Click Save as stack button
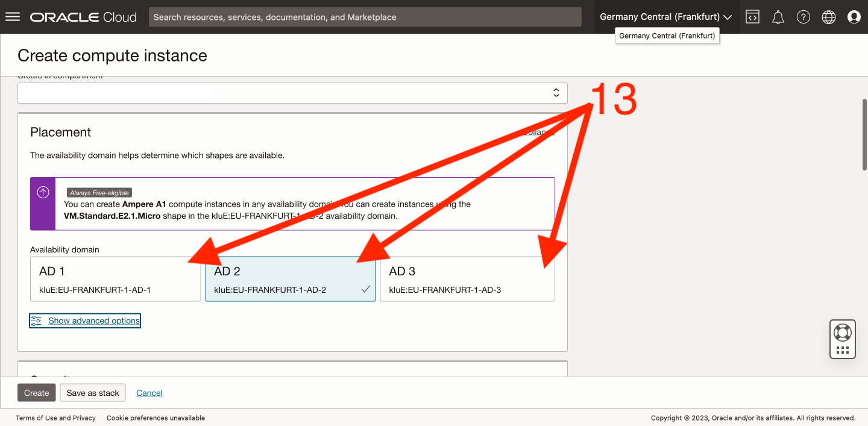Viewport: 868px width, 426px height. click(x=93, y=393)
